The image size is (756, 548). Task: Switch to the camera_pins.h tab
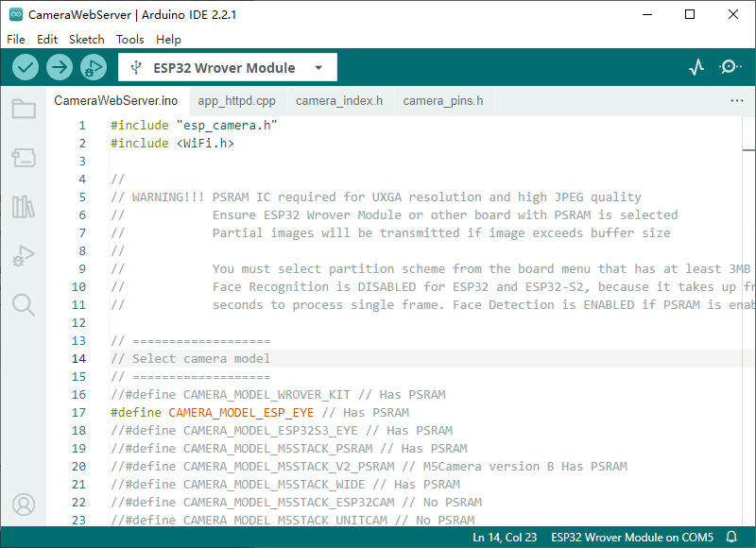click(442, 101)
